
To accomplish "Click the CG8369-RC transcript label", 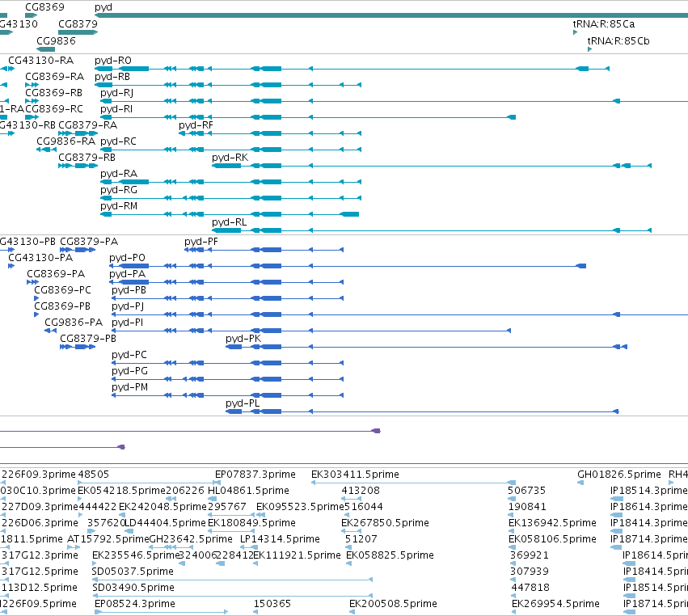I will pyautogui.click(x=54, y=108).
